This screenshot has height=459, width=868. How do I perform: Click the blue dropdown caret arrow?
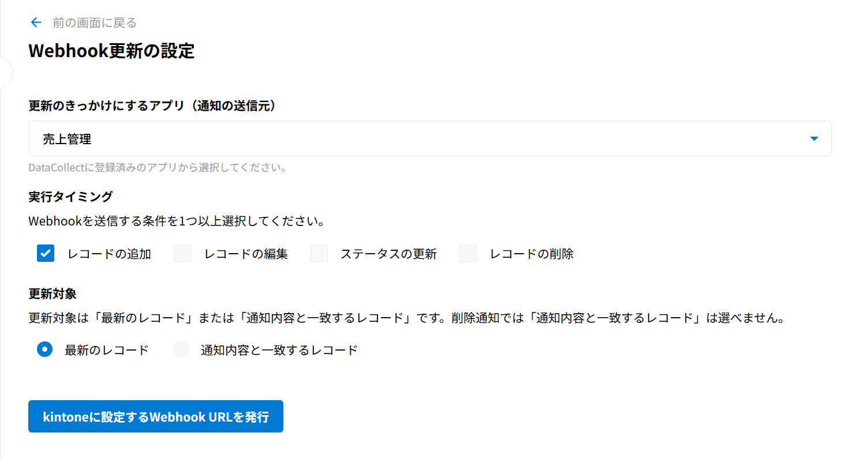click(x=814, y=138)
